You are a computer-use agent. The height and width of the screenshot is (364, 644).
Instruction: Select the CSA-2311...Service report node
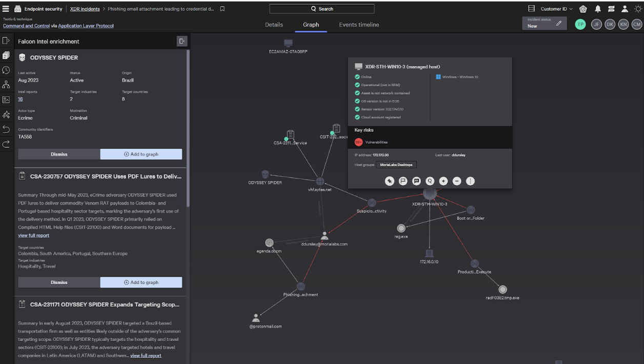tap(290, 134)
